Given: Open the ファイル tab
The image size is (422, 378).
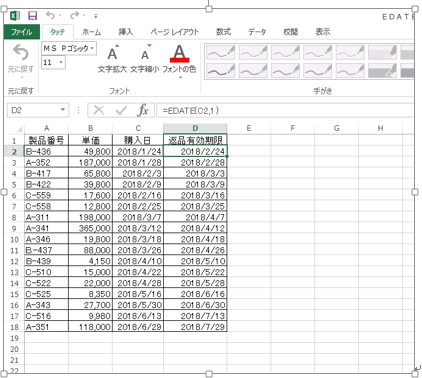Looking at the screenshot, I should click(22, 32).
